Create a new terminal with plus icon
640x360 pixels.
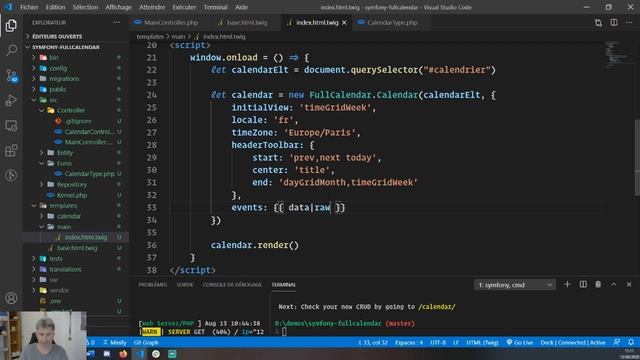click(567, 284)
